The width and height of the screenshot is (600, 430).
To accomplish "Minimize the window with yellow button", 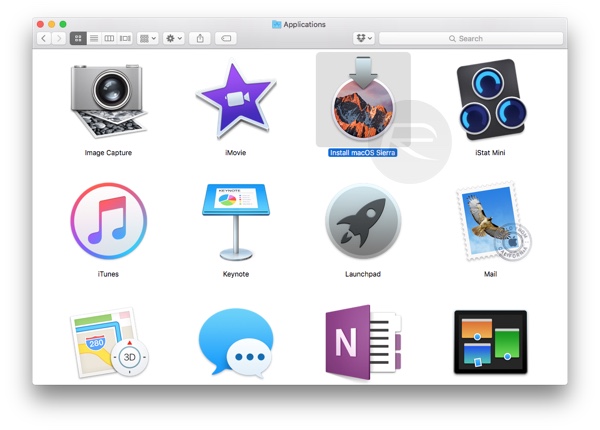I will [52, 24].
